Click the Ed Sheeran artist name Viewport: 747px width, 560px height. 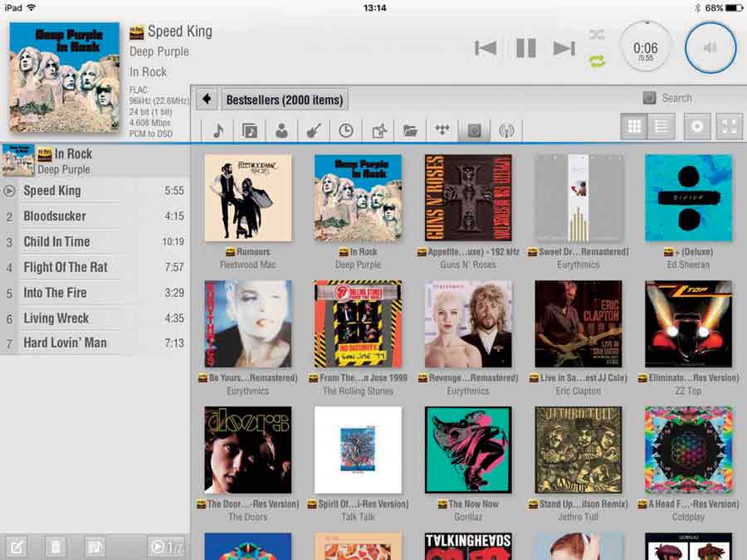tap(688, 265)
